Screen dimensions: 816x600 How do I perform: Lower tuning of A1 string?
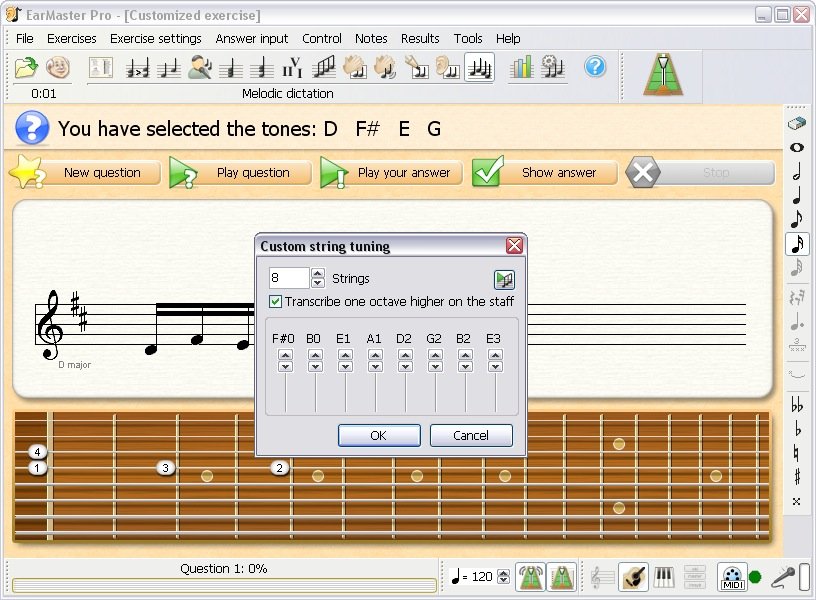[x=375, y=366]
